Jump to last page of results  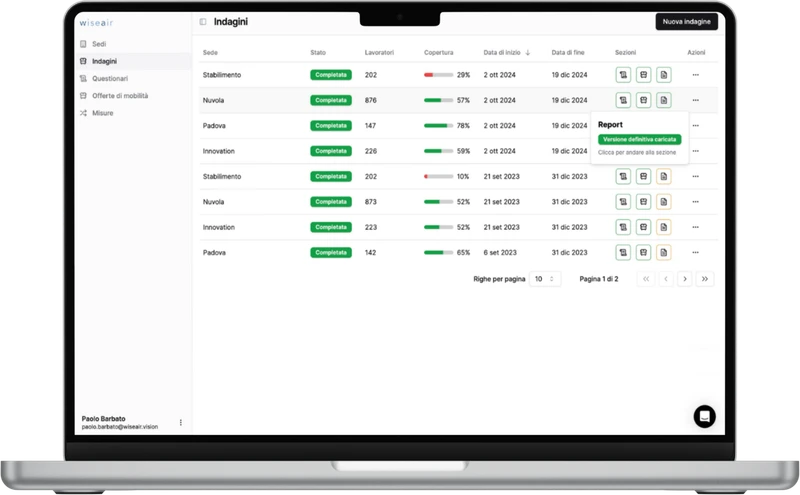[705, 279]
